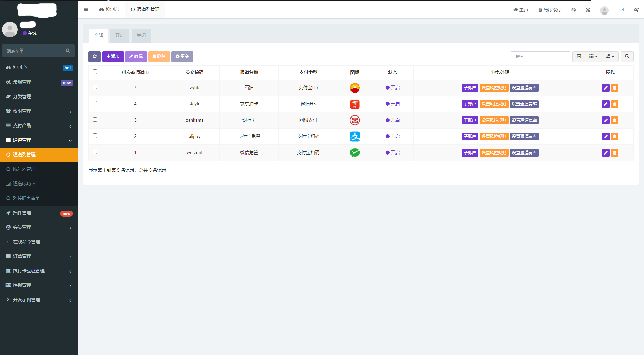This screenshot has height=355, width=644.
Task: Click the table search input field
Action: click(x=540, y=56)
